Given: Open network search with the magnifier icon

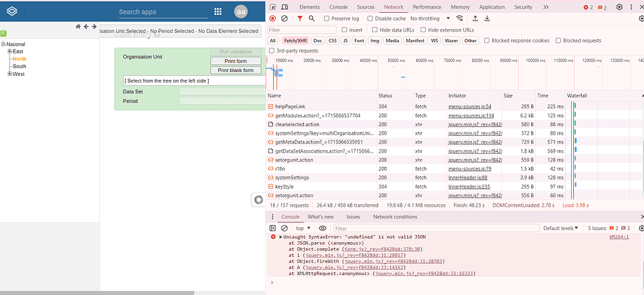Looking at the screenshot, I should pyautogui.click(x=312, y=19).
